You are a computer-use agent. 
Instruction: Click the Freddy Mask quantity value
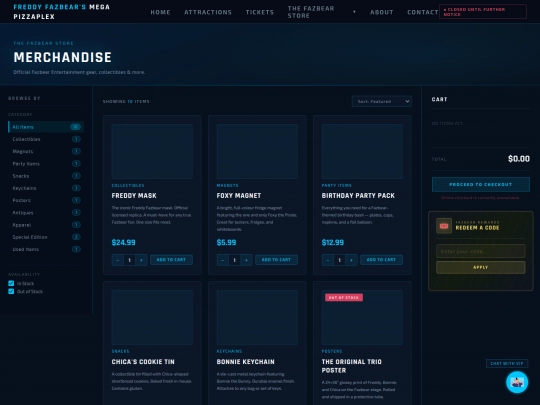point(129,260)
